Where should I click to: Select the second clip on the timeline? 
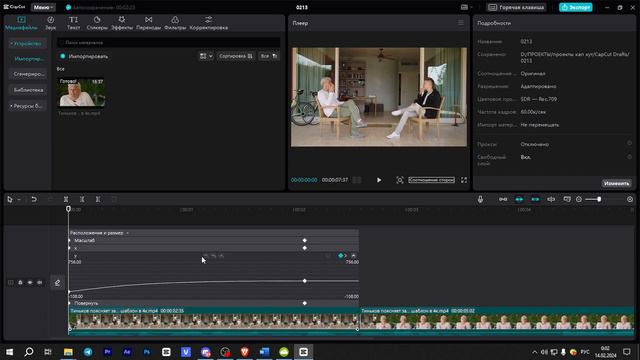point(497,320)
